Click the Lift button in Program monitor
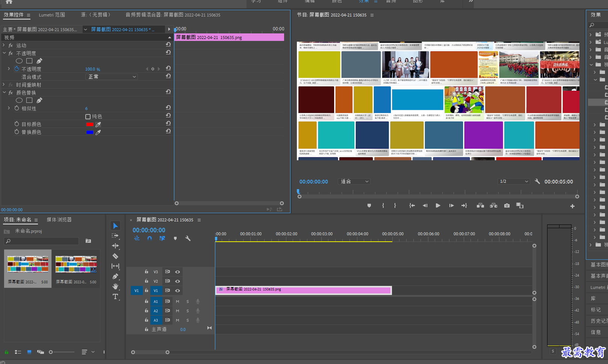Image resolution: width=608 pixels, height=364 pixels. [x=480, y=206]
